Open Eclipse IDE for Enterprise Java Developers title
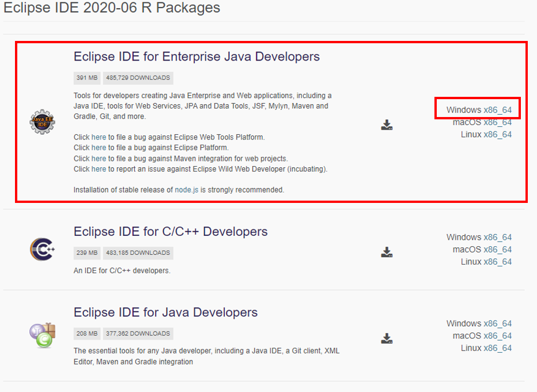The height and width of the screenshot is (392, 537). click(x=196, y=56)
